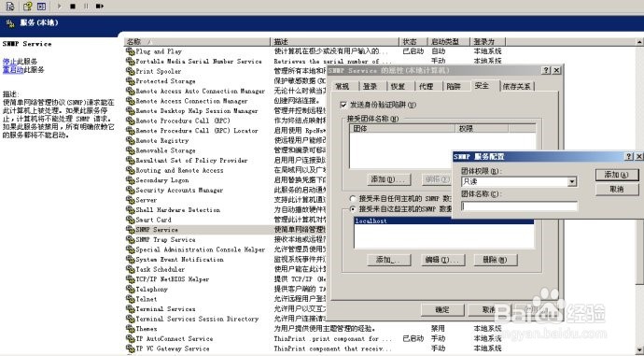Screen dimensions: 644x356
Task: Click the 权限 column header in community list
Action: tap(482, 129)
